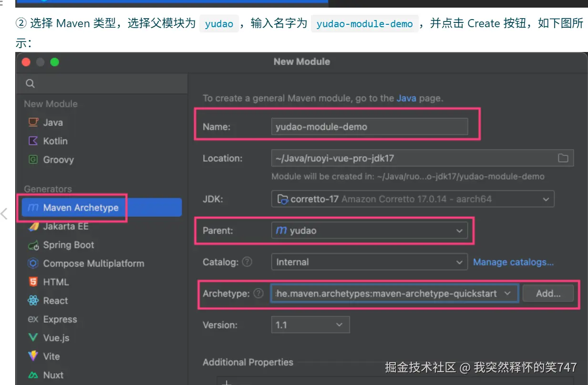Open the JDK corretto-17 dropdown

(413, 199)
